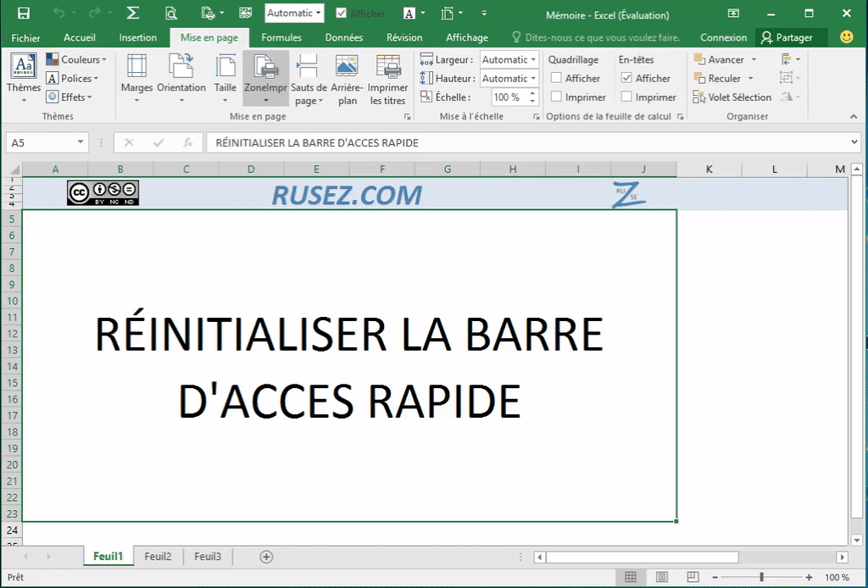Open the Largeur dropdown
868x588 pixels.
click(x=531, y=59)
